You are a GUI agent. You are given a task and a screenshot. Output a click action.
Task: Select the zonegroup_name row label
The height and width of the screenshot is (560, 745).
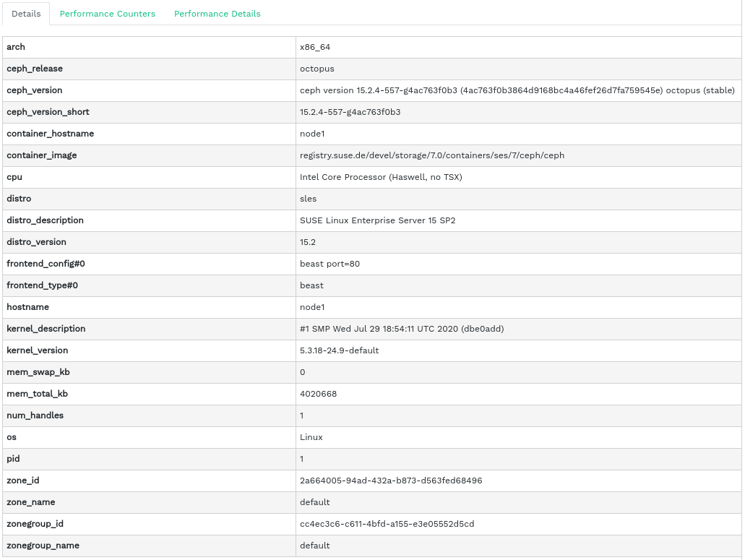[43, 546]
